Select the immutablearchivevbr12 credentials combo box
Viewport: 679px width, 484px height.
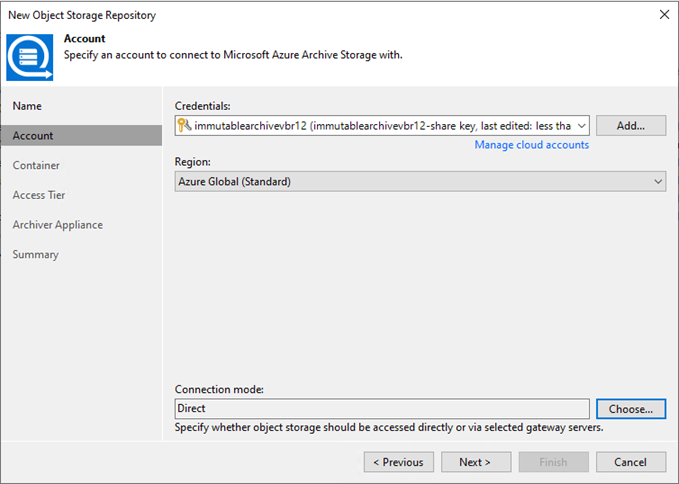click(x=382, y=126)
